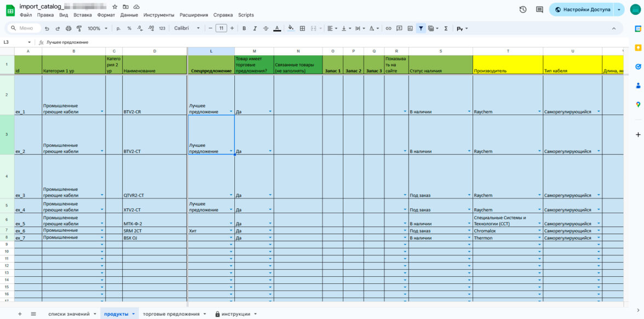Click the undo icon in the toolbar
This screenshot has width=644, height=319.
tap(47, 28)
